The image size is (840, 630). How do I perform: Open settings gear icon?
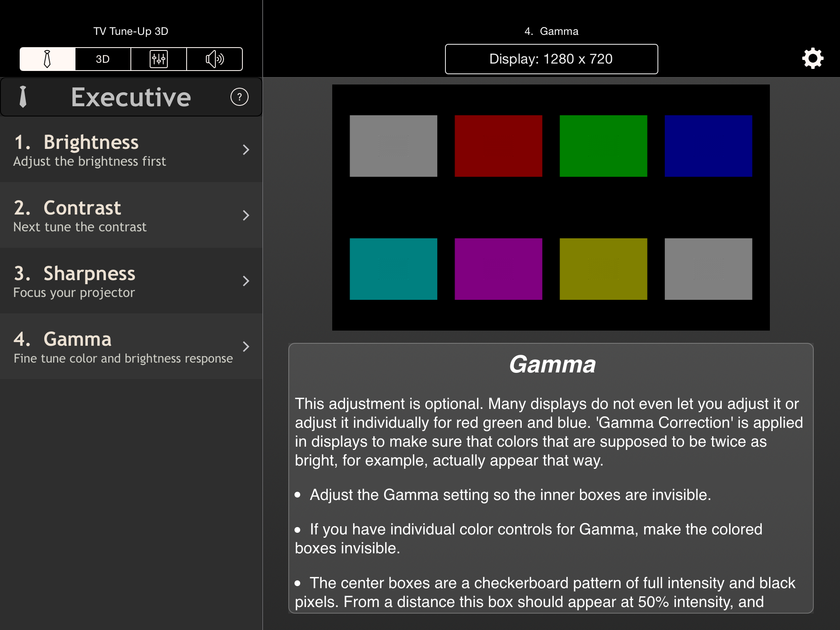(813, 58)
